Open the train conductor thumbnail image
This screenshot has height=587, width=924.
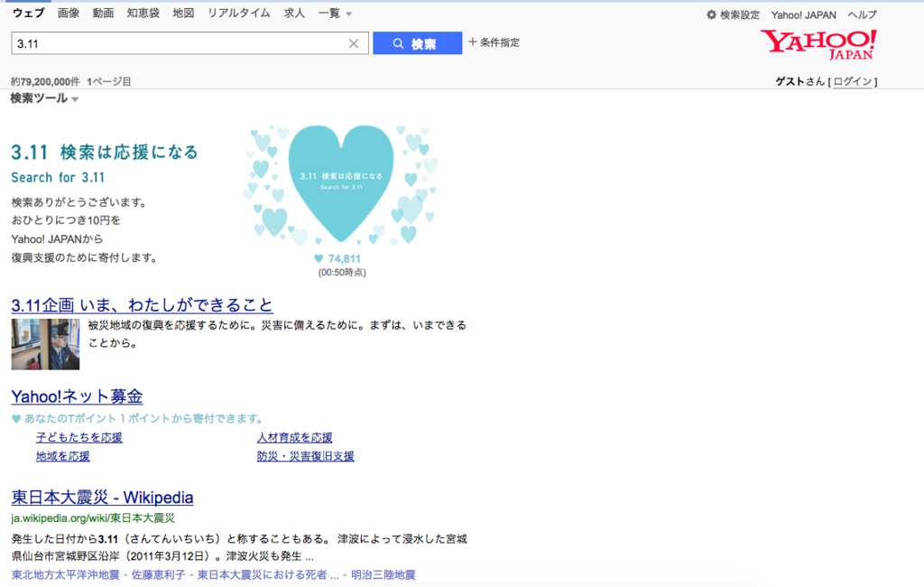pyautogui.click(x=45, y=345)
